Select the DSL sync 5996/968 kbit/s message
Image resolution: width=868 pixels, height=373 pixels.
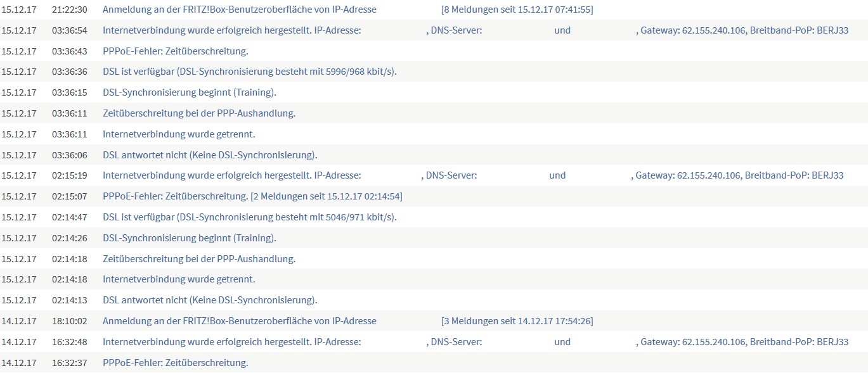(x=250, y=72)
